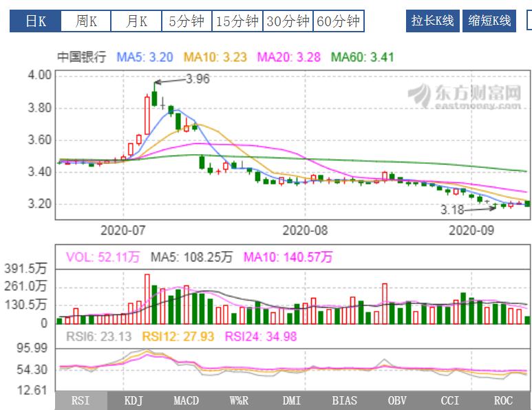Click the 2020-08 date axis label
532x410 pixels.
click(x=305, y=230)
